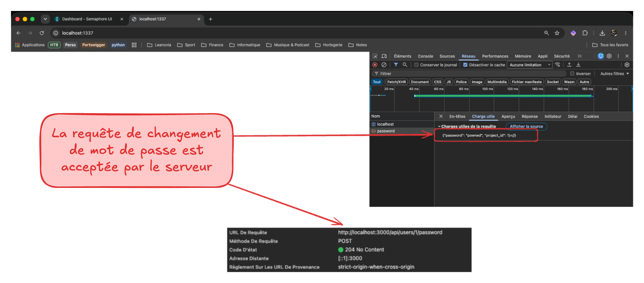The height and width of the screenshot is (283, 644).
Task: Open the 'Aucune limitation' throttling dropdown
Action: pos(530,65)
